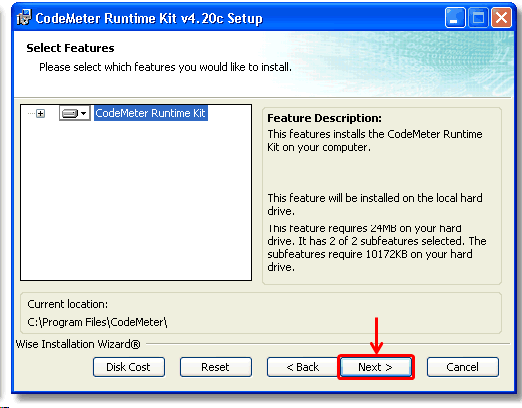Click the Wise Installation Wizard label

pos(78,344)
